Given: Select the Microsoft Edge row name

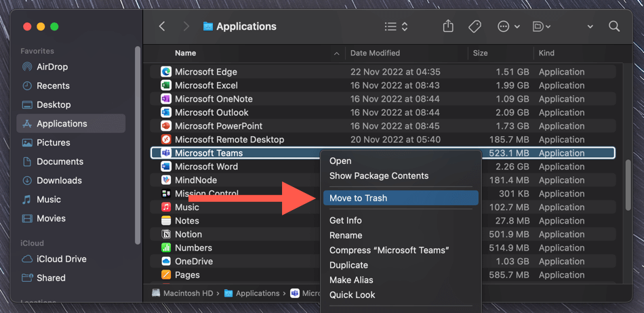Looking at the screenshot, I should [x=206, y=72].
